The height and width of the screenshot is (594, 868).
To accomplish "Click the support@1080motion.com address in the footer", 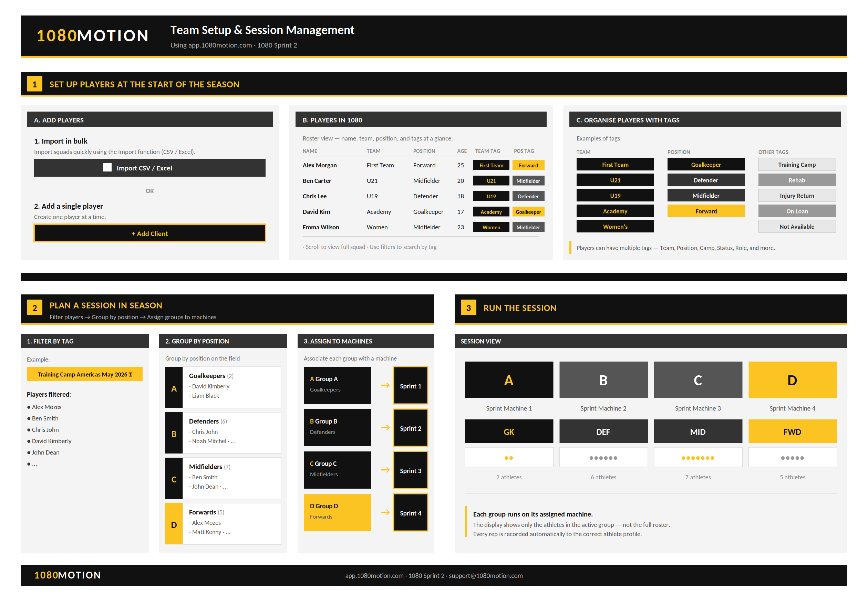I will 486,575.
